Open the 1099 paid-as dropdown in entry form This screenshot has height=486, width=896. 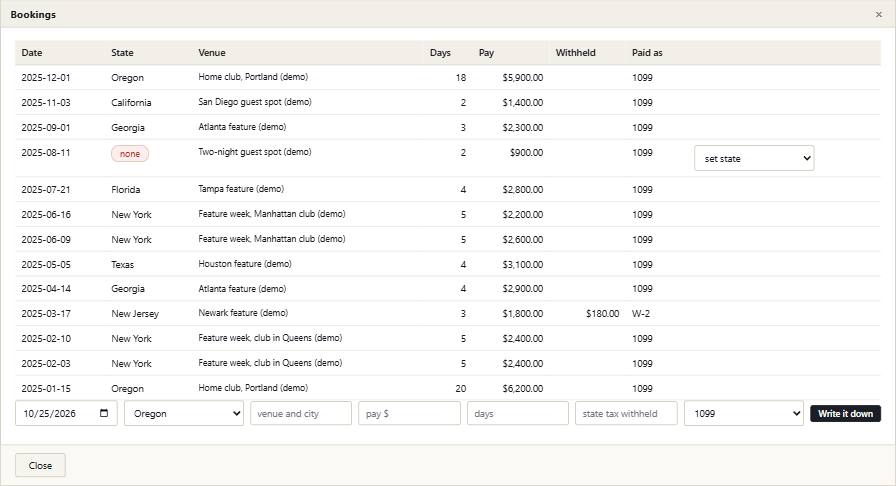(x=744, y=413)
